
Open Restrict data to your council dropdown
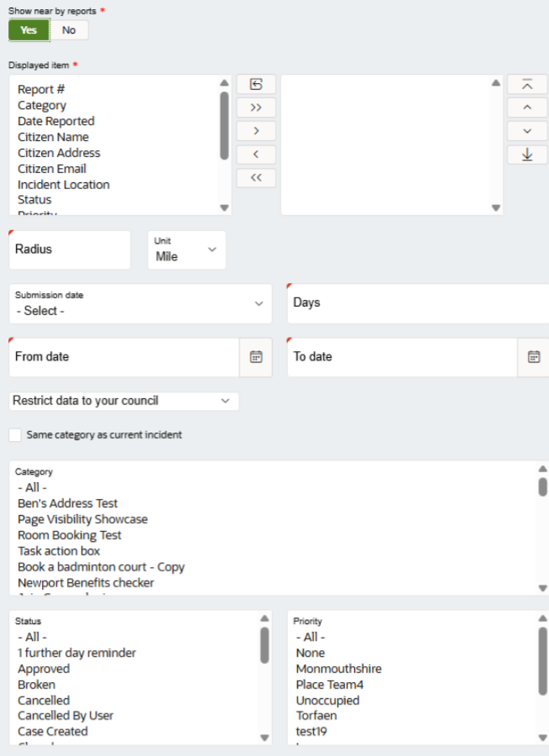(x=124, y=402)
